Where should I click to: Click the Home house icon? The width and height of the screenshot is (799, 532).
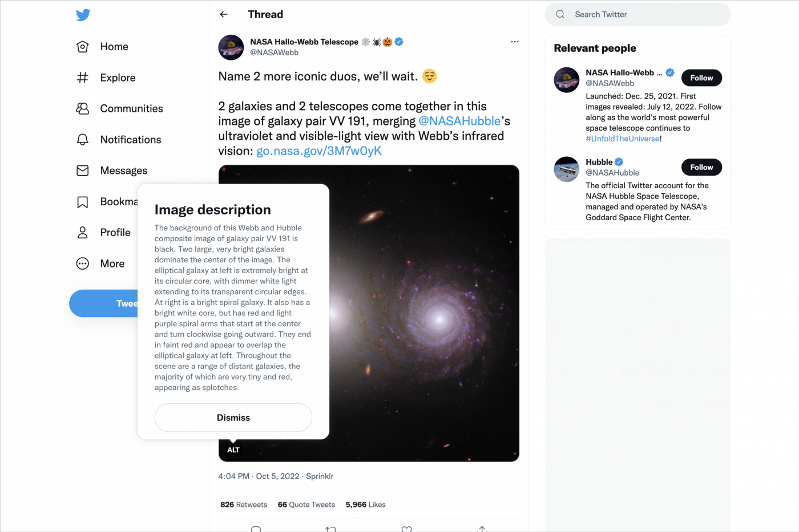pos(83,47)
